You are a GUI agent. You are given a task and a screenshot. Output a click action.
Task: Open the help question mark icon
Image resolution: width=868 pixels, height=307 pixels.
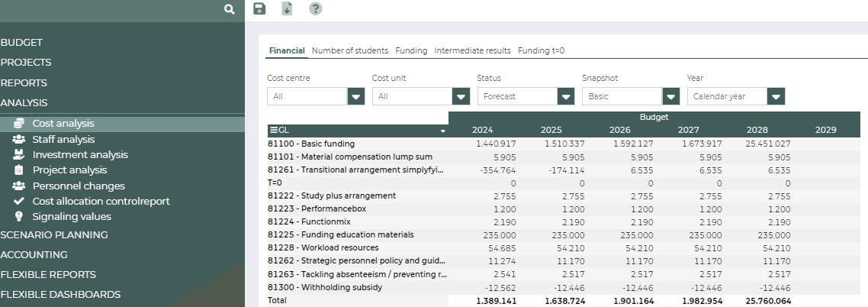316,8
